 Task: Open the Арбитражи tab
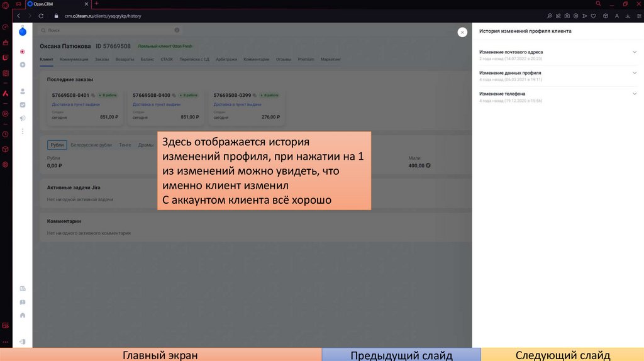click(x=226, y=59)
